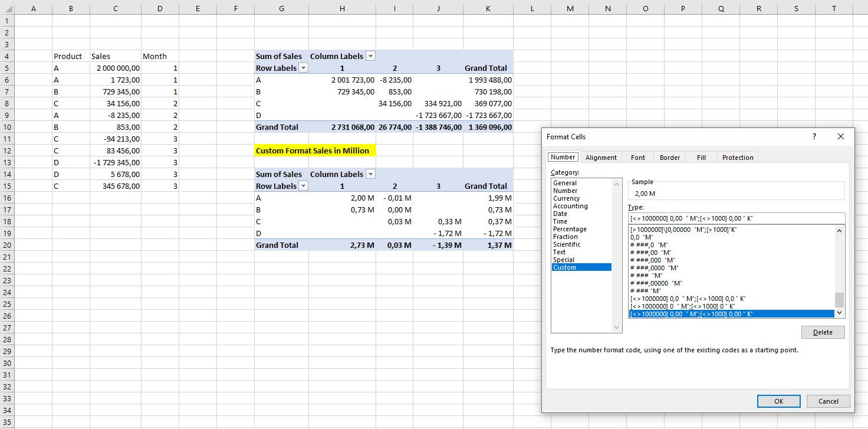Click the Category list scroll-down arrow
Image resolution: width=868 pixels, height=429 pixels.
click(x=617, y=328)
